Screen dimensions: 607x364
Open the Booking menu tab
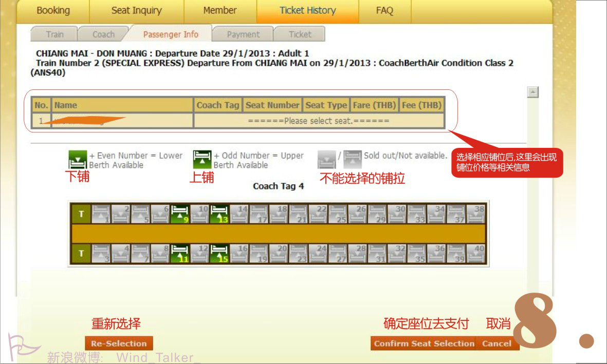pyautogui.click(x=53, y=11)
